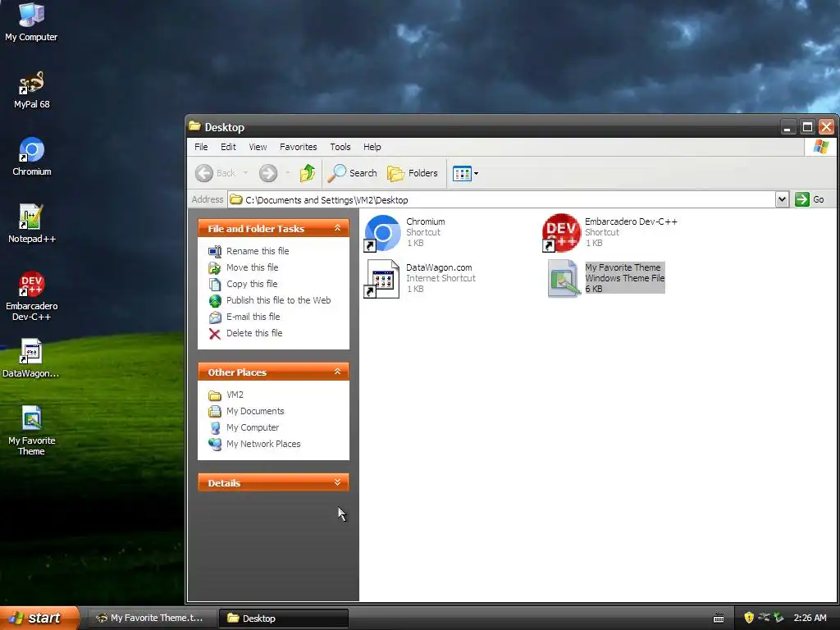840x630 pixels.
Task: Open the Forward history dropdown arrow
Action: tap(288, 173)
